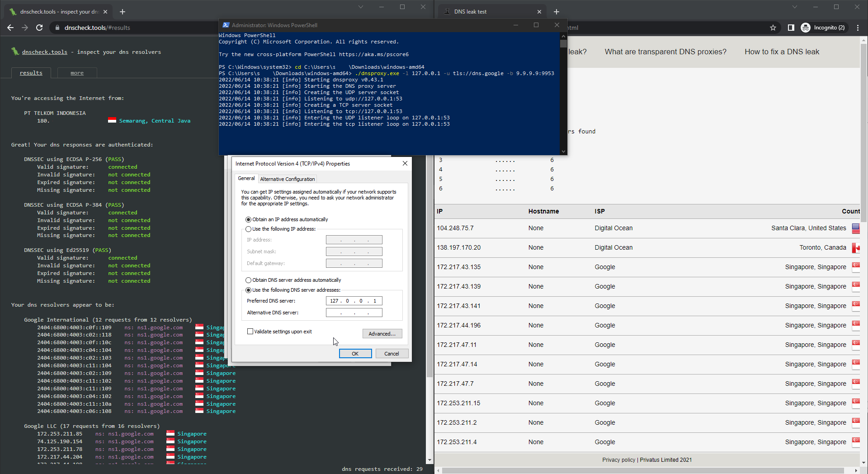Follow the dnscheck.tools header link

[44, 52]
